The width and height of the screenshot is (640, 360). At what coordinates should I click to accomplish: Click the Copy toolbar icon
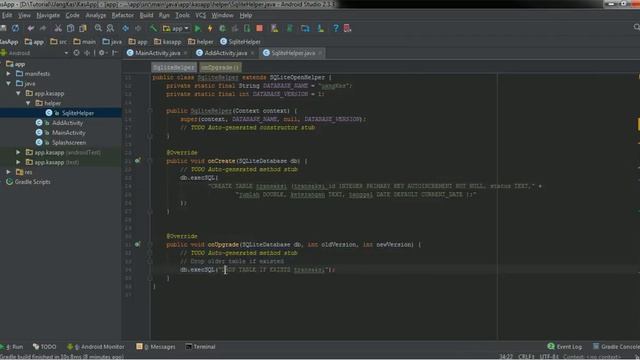[70, 28]
